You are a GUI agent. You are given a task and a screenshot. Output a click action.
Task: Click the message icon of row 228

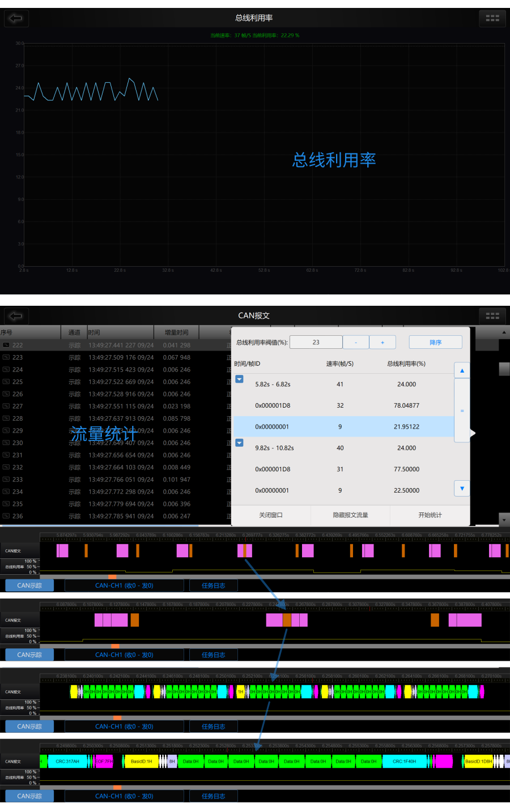[x=6, y=418]
